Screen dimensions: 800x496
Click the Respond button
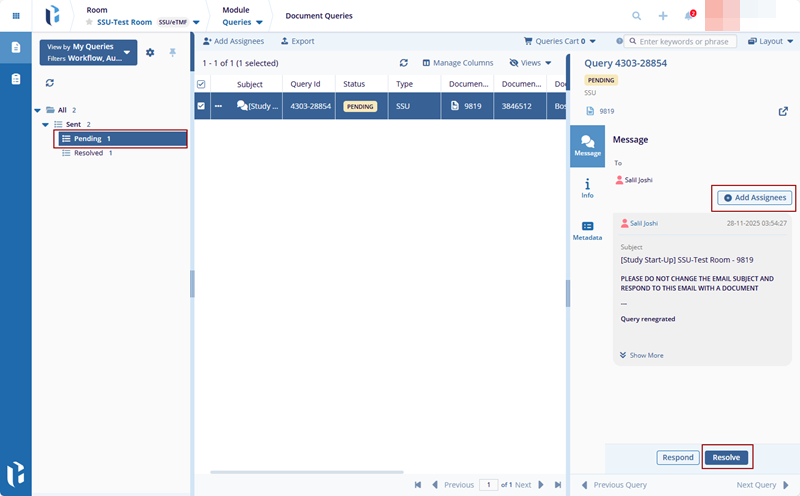(x=678, y=457)
